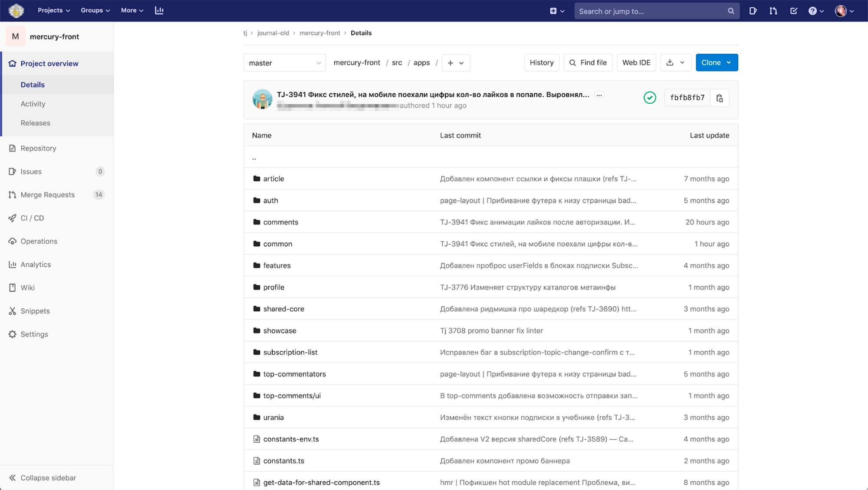
Task: Click the Snippets icon in sidebar
Action: [x=13, y=310]
